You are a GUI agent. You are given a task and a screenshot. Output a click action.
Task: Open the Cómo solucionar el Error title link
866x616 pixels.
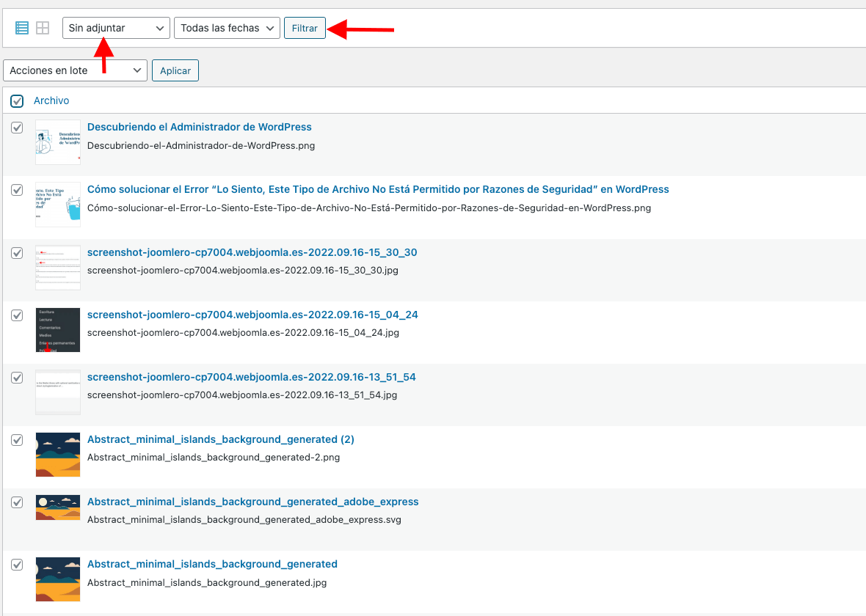(x=378, y=189)
